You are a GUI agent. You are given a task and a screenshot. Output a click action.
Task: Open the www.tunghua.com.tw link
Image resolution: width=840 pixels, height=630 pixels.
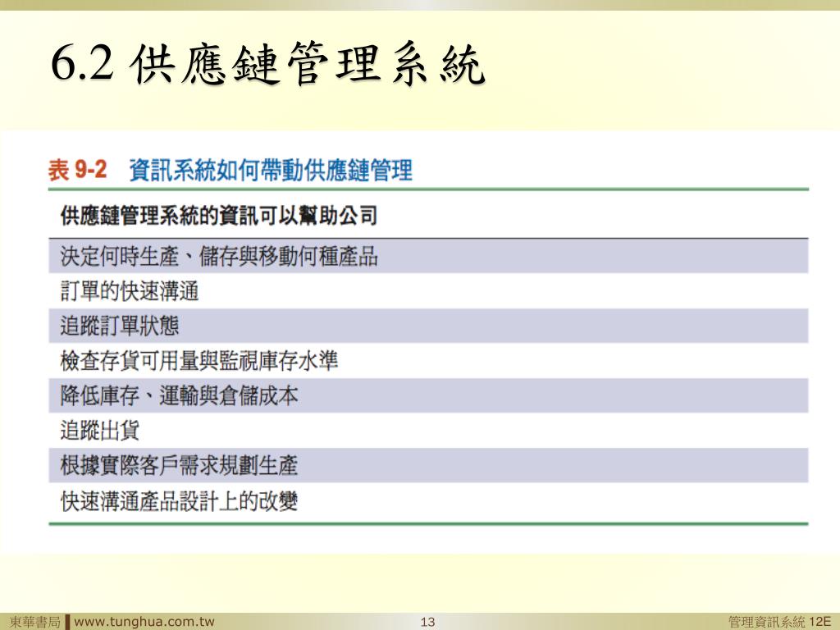(144, 622)
